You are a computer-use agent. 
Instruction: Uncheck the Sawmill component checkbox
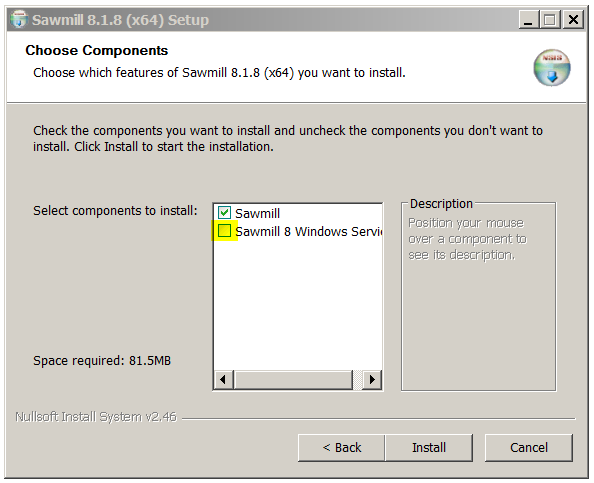coord(224,213)
